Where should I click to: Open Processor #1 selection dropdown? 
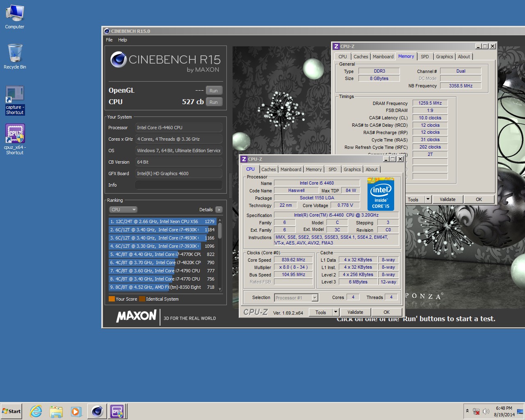pyautogui.click(x=315, y=298)
